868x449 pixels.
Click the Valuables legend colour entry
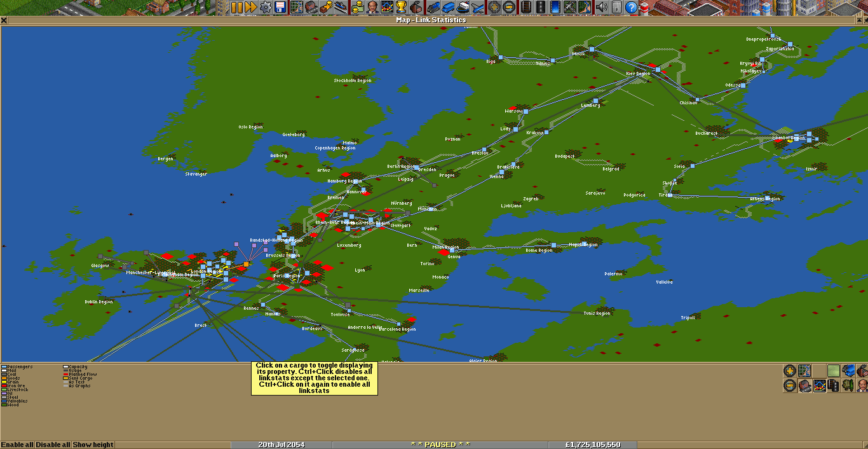pyautogui.click(x=15, y=401)
